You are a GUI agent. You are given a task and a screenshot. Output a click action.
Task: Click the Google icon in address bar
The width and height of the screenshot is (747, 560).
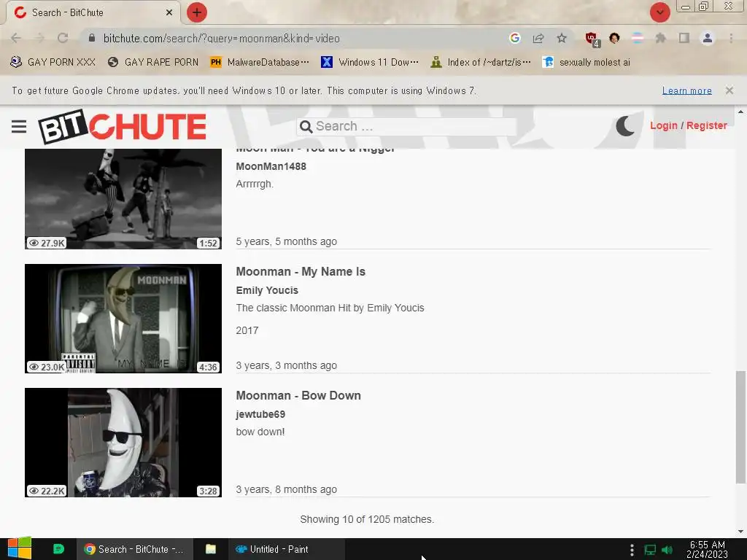click(514, 38)
